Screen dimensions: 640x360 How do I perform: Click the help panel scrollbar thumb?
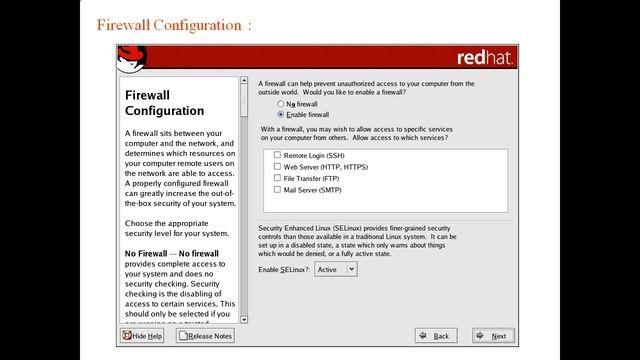coord(244,101)
